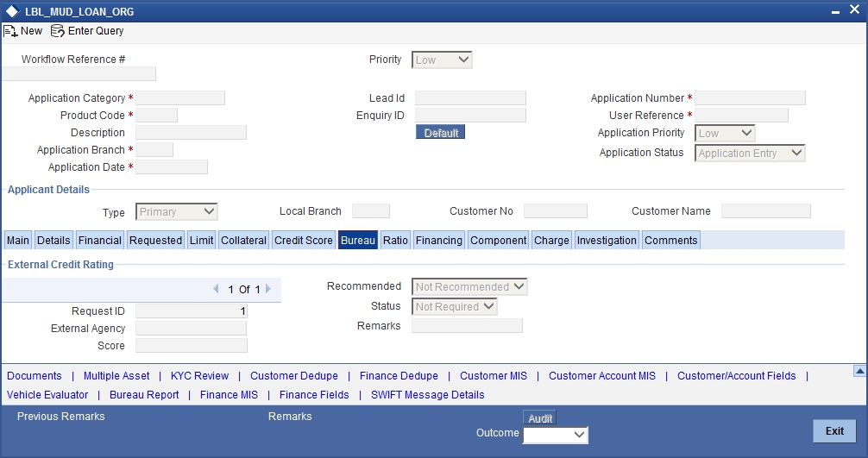868x458 pixels.
Task: Click the Description field
Action: [191, 132]
